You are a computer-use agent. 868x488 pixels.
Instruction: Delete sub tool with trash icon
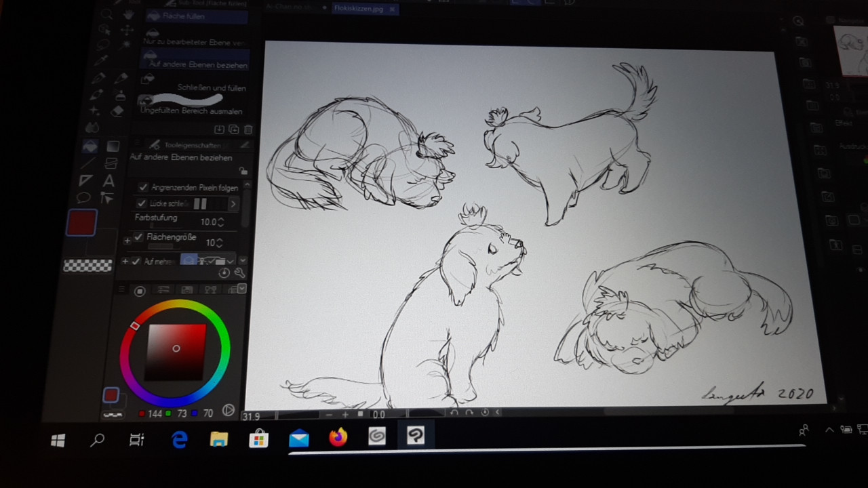248,129
